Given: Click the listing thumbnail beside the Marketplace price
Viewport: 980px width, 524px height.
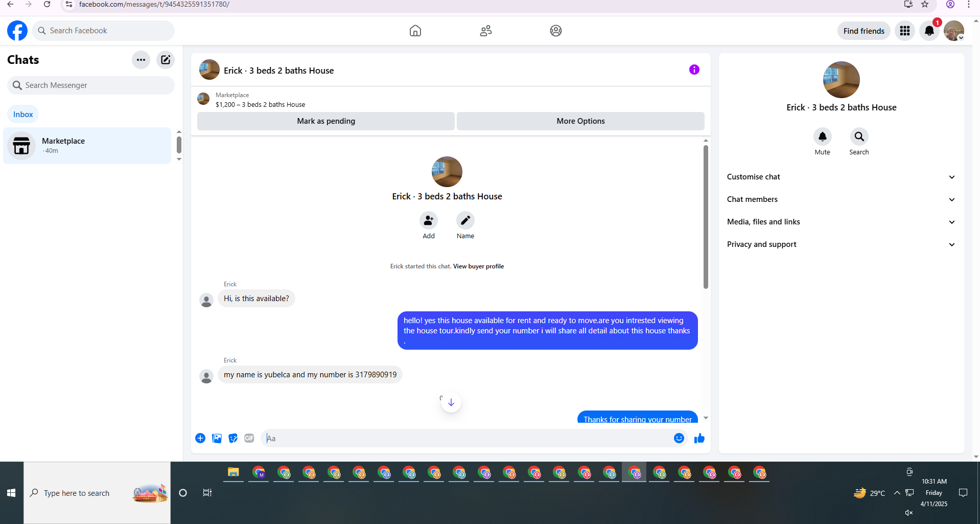Looking at the screenshot, I should 203,99.
